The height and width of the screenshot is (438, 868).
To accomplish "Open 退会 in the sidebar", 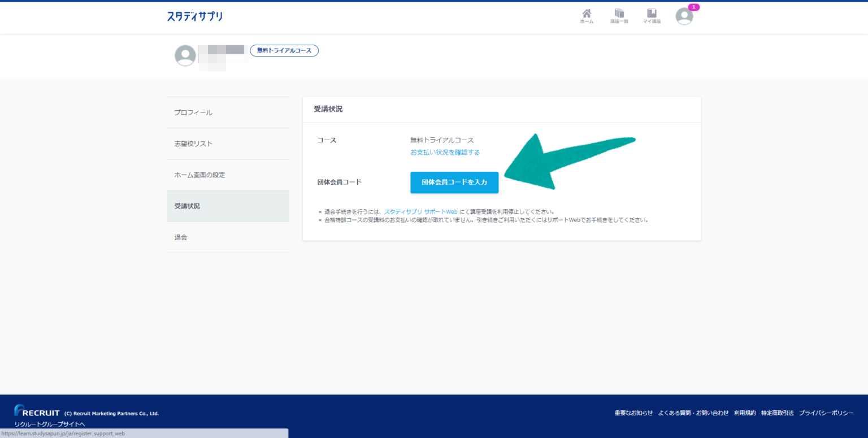I will (x=228, y=237).
